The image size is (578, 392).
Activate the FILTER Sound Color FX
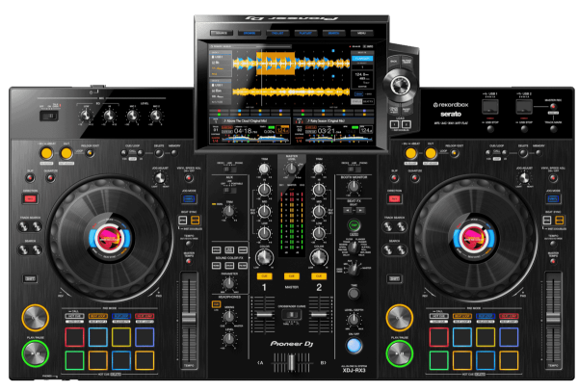[x=243, y=265]
